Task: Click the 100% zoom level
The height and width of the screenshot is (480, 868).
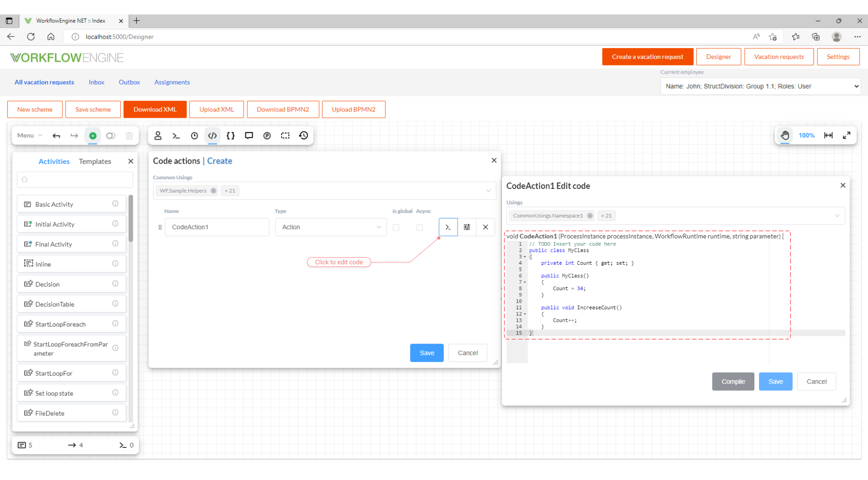Action: click(807, 135)
